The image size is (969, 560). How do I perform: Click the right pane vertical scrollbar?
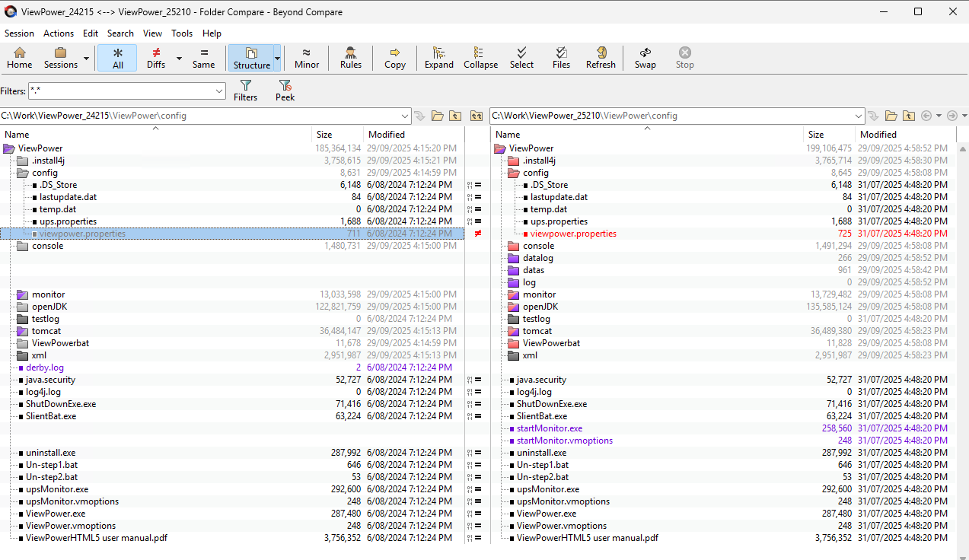click(x=962, y=342)
